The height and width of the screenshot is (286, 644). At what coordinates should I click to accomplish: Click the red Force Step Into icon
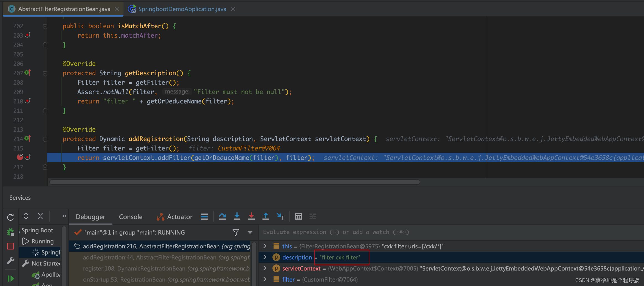(x=251, y=216)
